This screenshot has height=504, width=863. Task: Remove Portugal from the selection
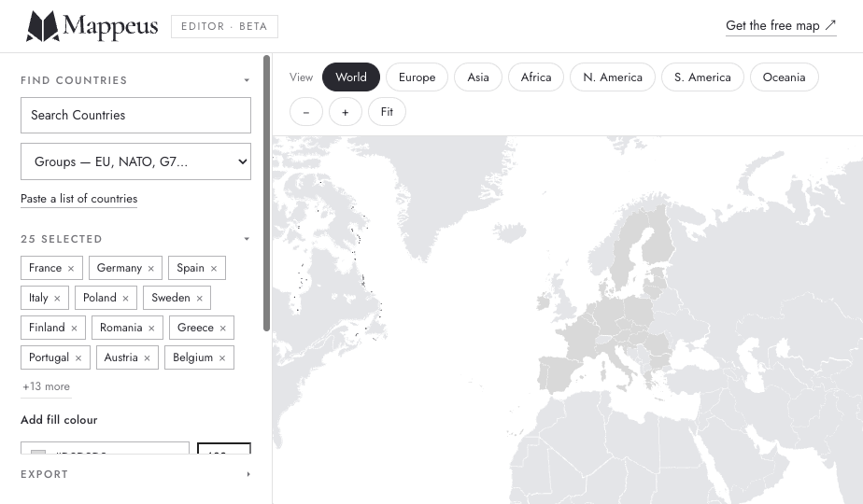[x=78, y=358]
